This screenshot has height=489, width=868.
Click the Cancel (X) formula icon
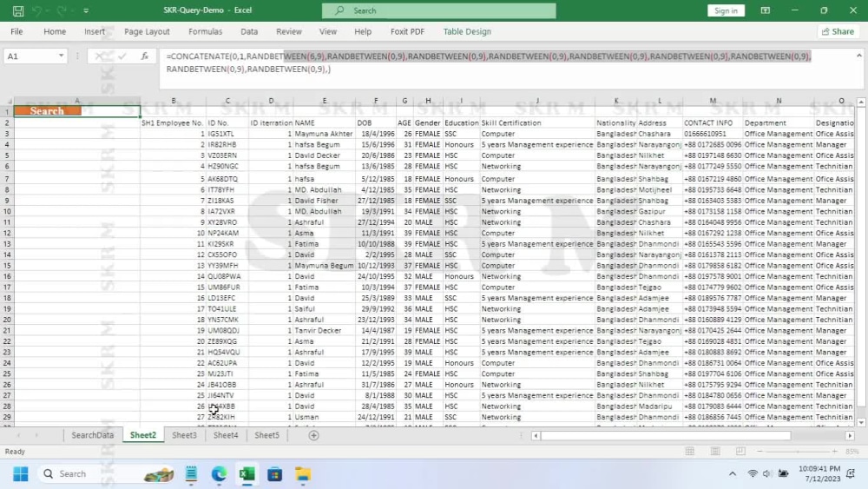tap(98, 56)
